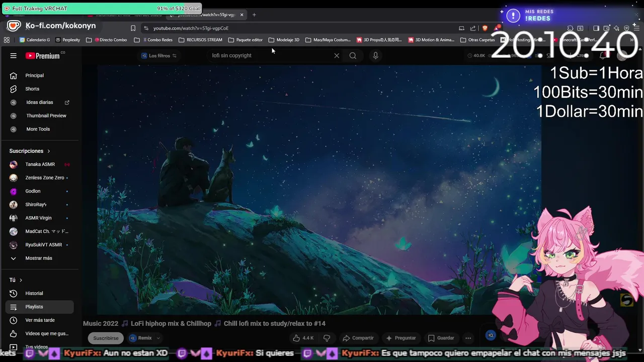Start voice search with the microphone
This screenshot has width=644, height=362.
pos(375,56)
